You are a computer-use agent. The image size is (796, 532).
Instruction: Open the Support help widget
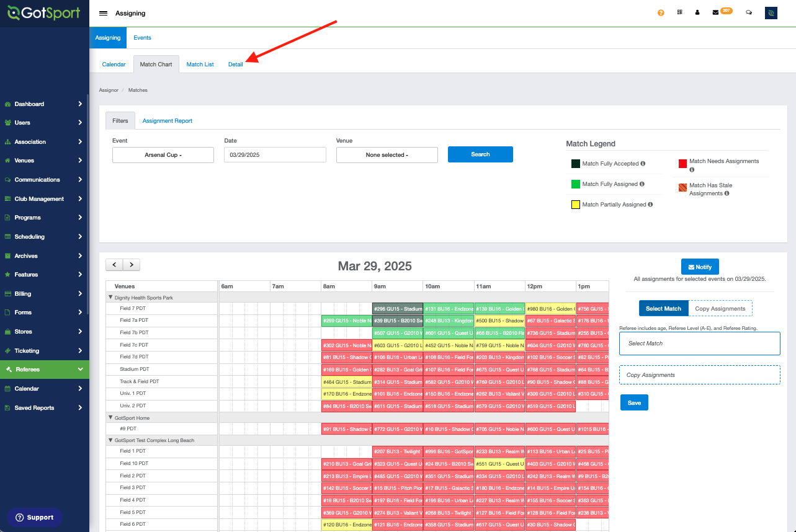[35, 517]
